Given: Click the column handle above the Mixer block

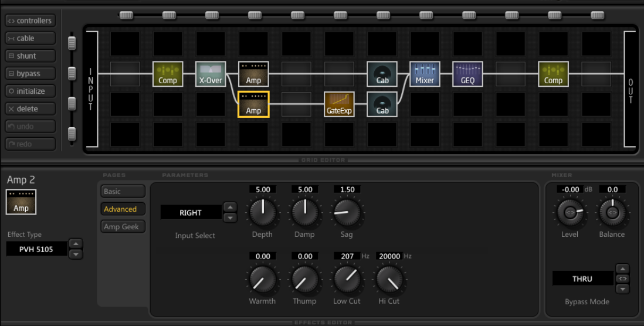Looking at the screenshot, I should click(x=426, y=15).
